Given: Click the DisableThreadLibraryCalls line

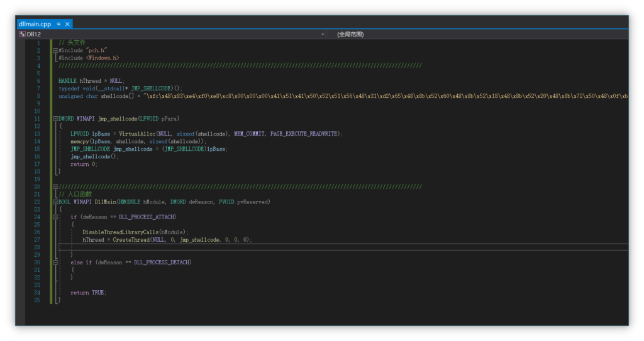Looking at the screenshot, I should click(x=135, y=232).
